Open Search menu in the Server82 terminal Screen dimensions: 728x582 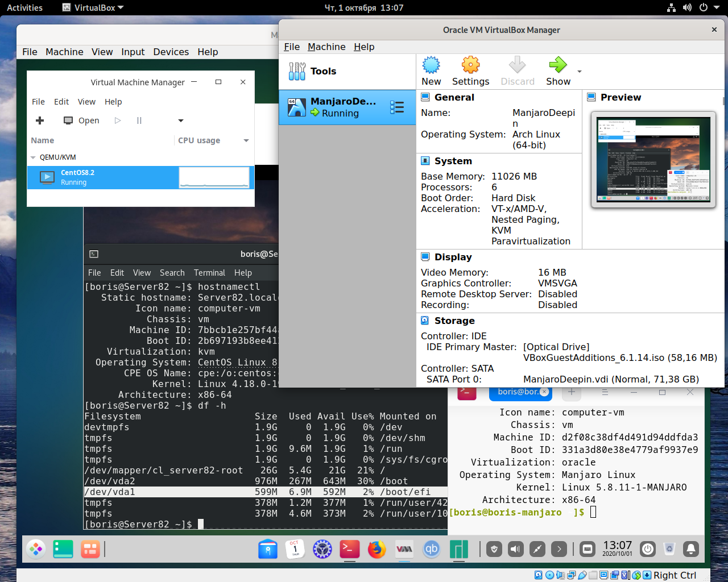coord(172,273)
